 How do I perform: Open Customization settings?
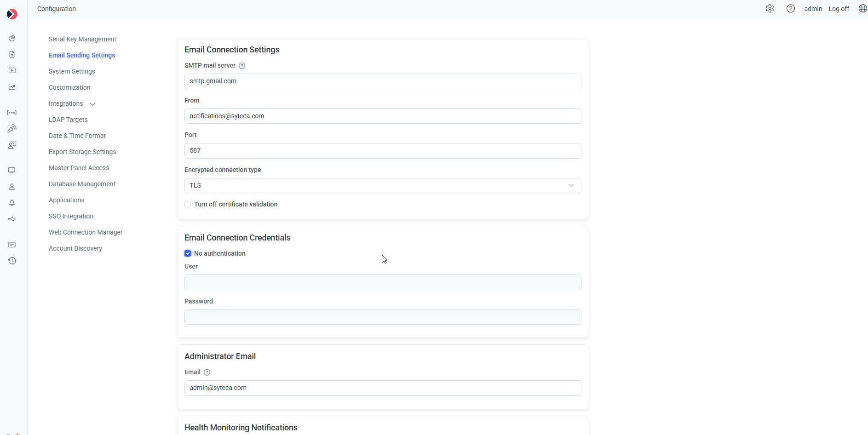69,87
